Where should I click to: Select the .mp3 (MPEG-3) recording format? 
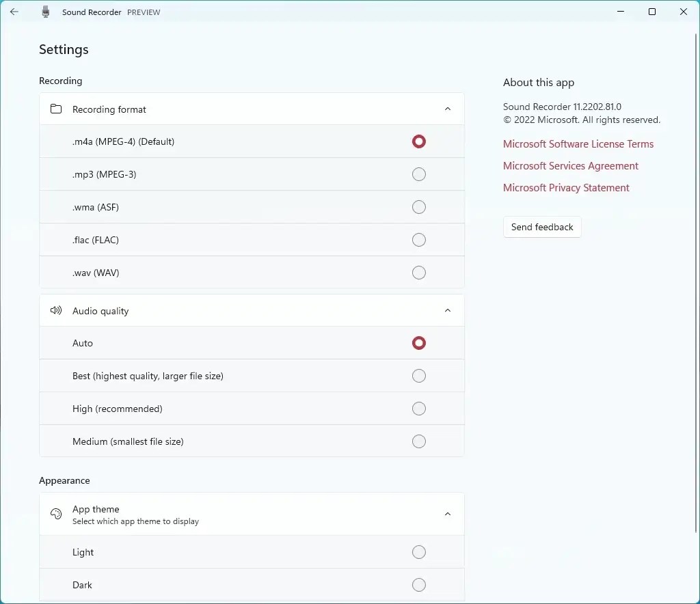[419, 174]
